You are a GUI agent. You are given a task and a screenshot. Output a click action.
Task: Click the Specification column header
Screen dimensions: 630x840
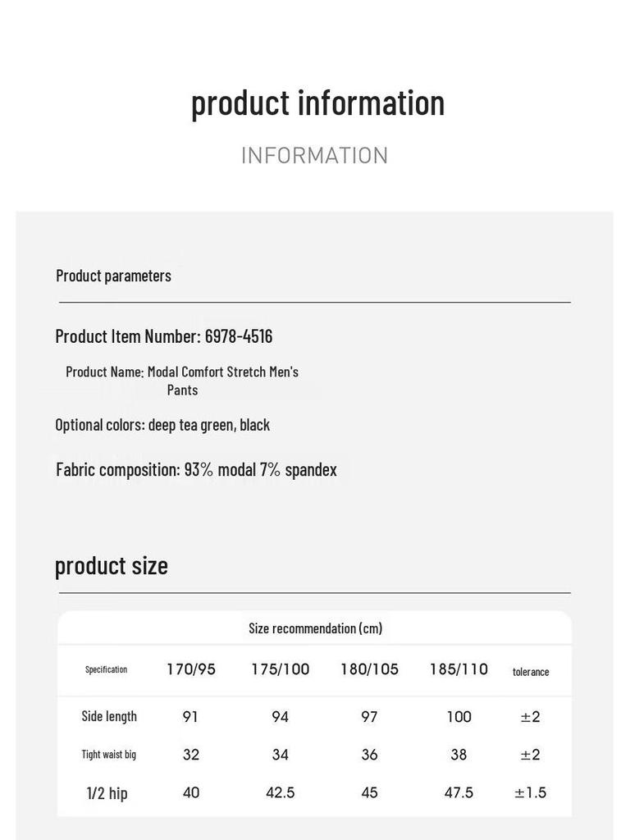[x=106, y=669]
